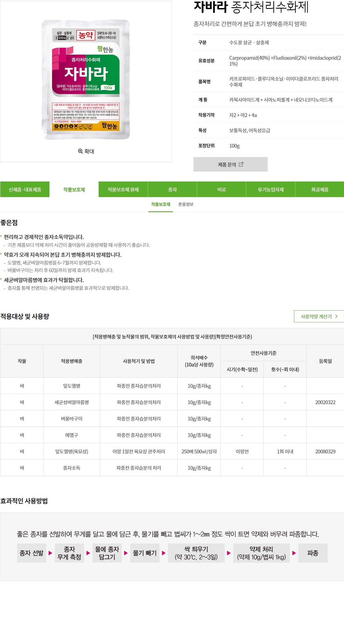Click the 싹 틔우기 step box
344x644 pixels.
pyautogui.click(x=196, y=553)
